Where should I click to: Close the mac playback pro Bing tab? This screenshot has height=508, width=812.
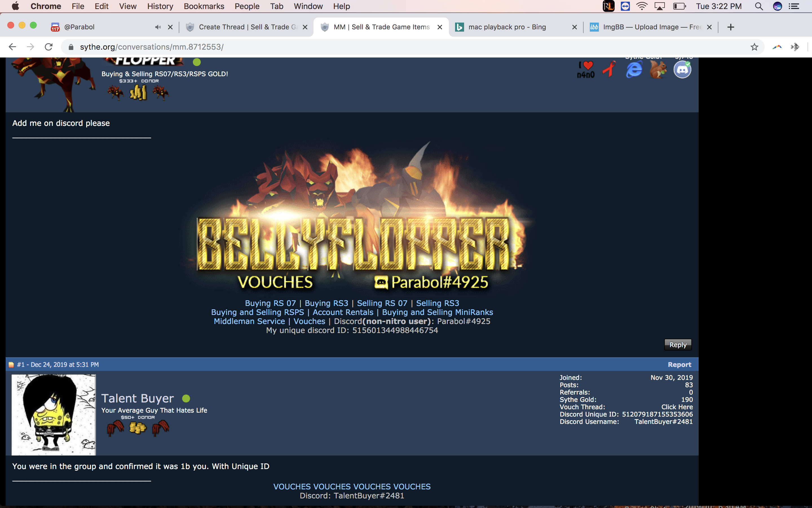coord(574,27)
